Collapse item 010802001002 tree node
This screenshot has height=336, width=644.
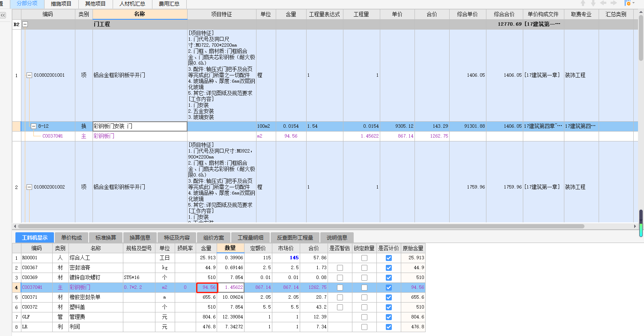(29, 187)
